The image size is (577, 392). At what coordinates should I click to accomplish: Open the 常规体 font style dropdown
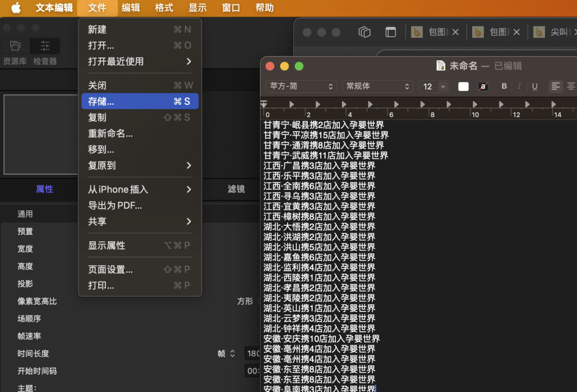point(377,86)
